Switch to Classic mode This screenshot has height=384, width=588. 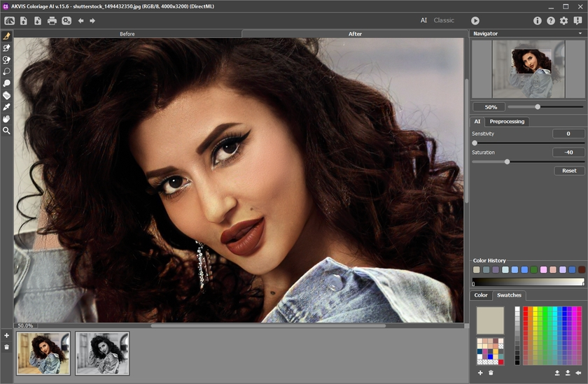click(x=444, y=21)
